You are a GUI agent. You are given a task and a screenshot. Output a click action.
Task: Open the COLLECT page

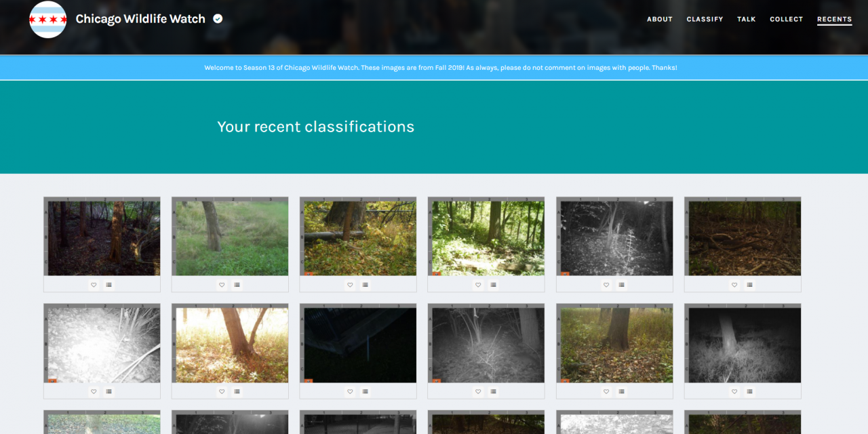(787, 19)
